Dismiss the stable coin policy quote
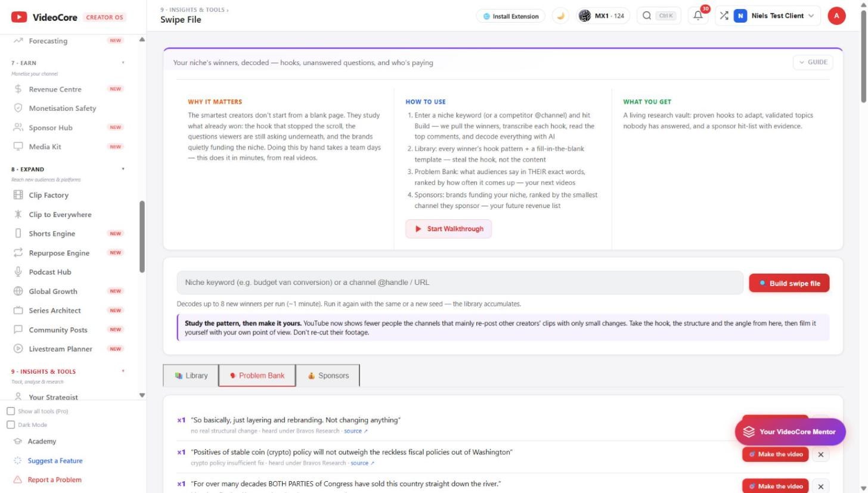 [x=821, y=454]
